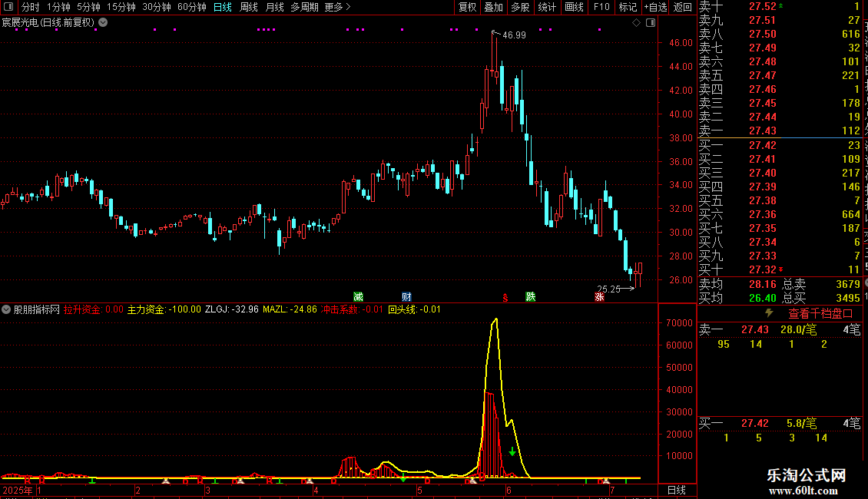Click the 总买 volume 3495
The image size is (868, 499).
click(847, 298)
